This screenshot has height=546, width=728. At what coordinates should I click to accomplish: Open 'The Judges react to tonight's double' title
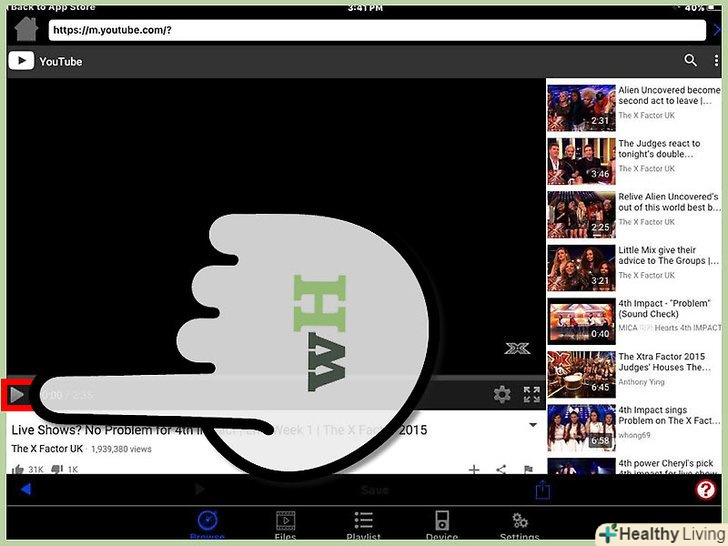pos(659,149)
